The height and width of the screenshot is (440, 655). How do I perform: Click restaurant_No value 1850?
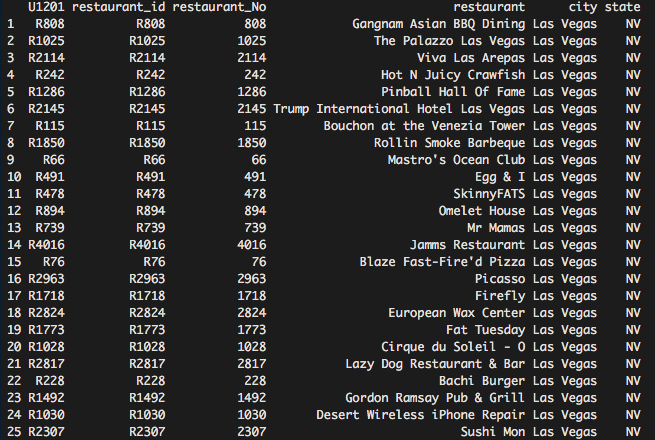251,143
